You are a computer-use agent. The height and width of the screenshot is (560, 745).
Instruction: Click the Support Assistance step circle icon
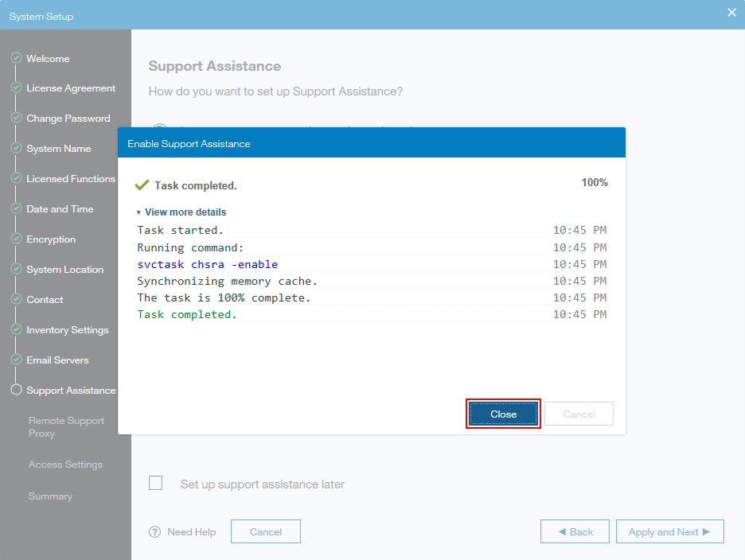(x=16, y=391)
